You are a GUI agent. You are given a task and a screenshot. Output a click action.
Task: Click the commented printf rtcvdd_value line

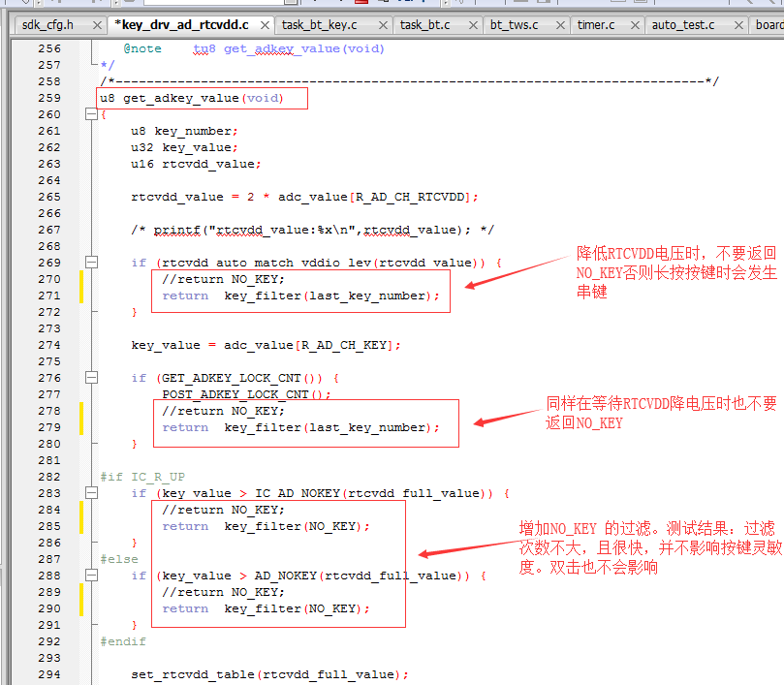click(312, 230)
